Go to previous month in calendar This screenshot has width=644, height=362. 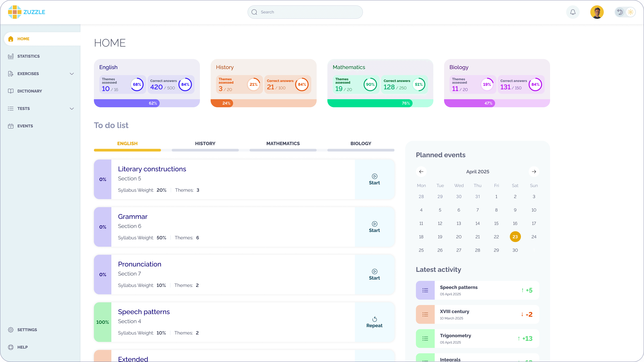[x=421, y=172]
